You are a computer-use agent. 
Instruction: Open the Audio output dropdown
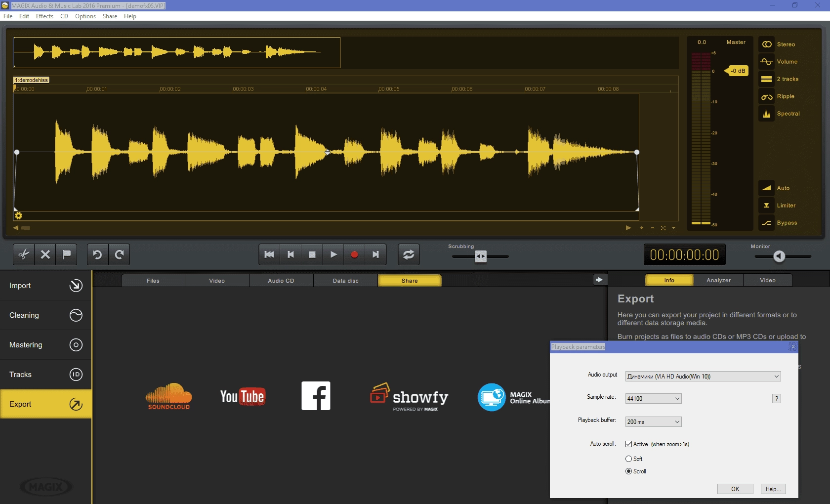pyautogui.click(x=703, y=377)
